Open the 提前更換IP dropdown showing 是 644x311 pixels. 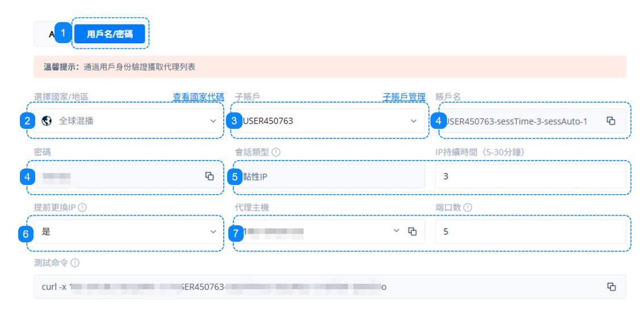click(x=128, y=232)
